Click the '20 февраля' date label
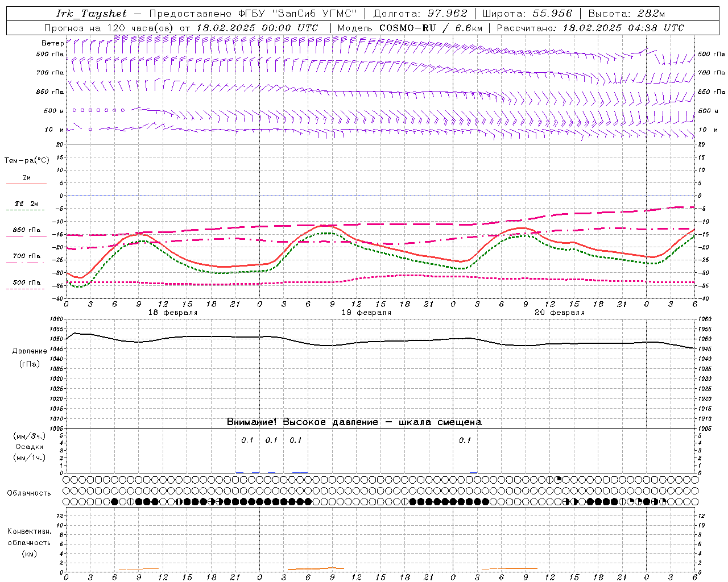Image resolution: width=728 pixels, height=582 pixels. coord(560,313)
